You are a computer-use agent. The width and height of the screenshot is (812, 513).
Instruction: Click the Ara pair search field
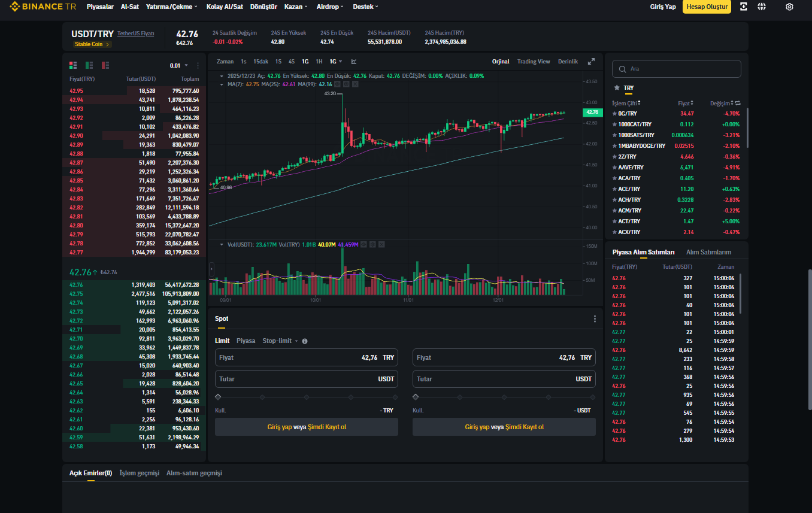click(x=677, y=69)
